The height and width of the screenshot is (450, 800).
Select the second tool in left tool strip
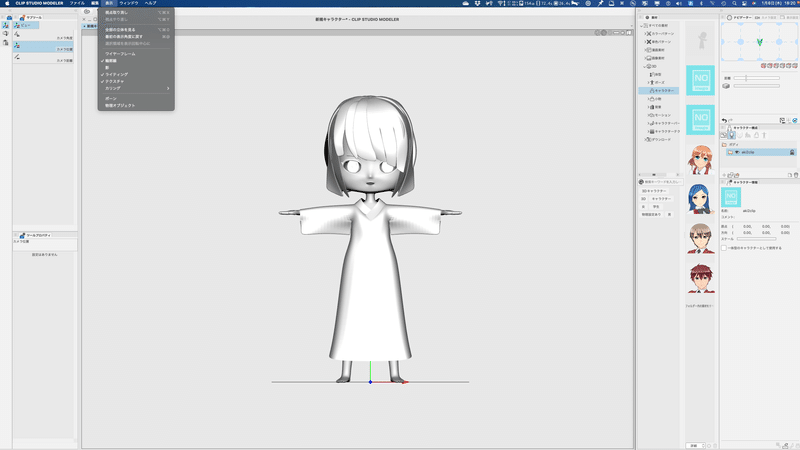tap(6, 34)
